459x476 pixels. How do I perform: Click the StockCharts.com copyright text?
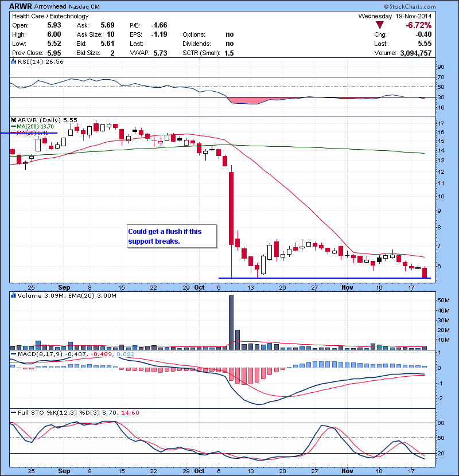coord(410,6)
